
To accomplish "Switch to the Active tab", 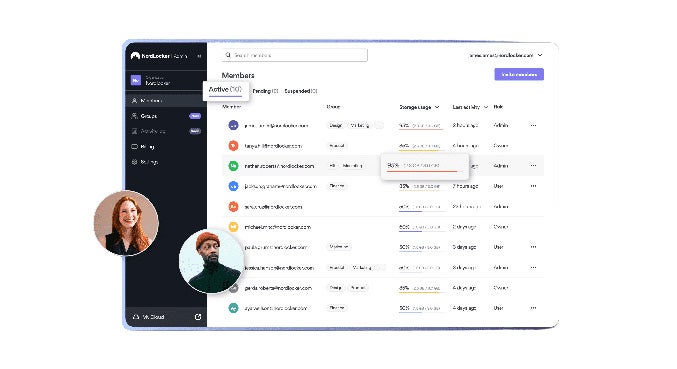I will 225,89.
